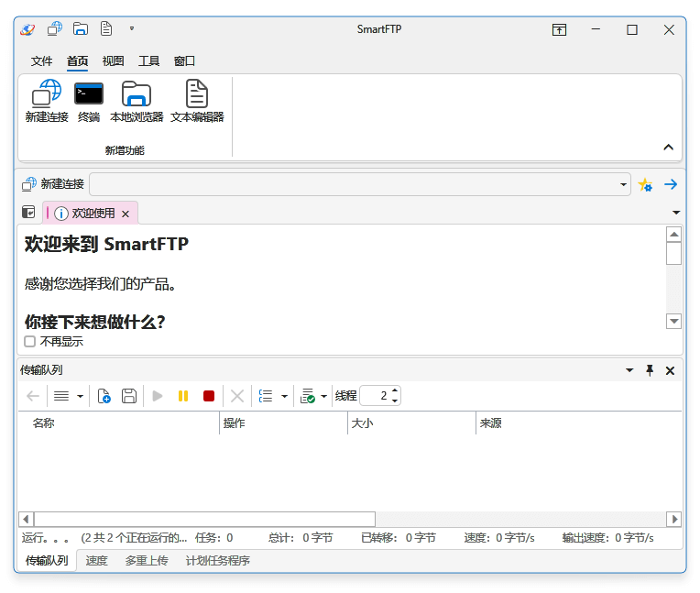Click the yellow pause transfer icon
700x593 pixels.
(183, 396)
